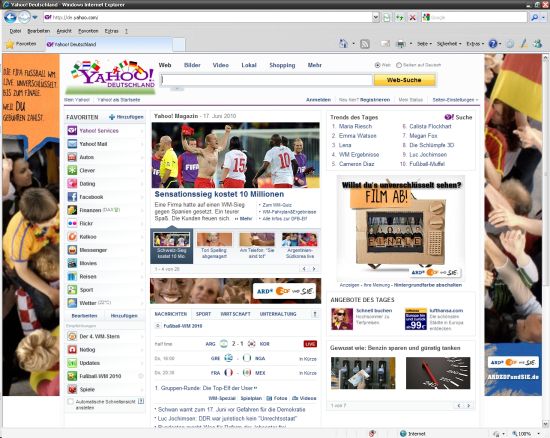This screenshot has width=550, height=438.
Task: Open the search provider dropdown arrow
Action: 543,17
